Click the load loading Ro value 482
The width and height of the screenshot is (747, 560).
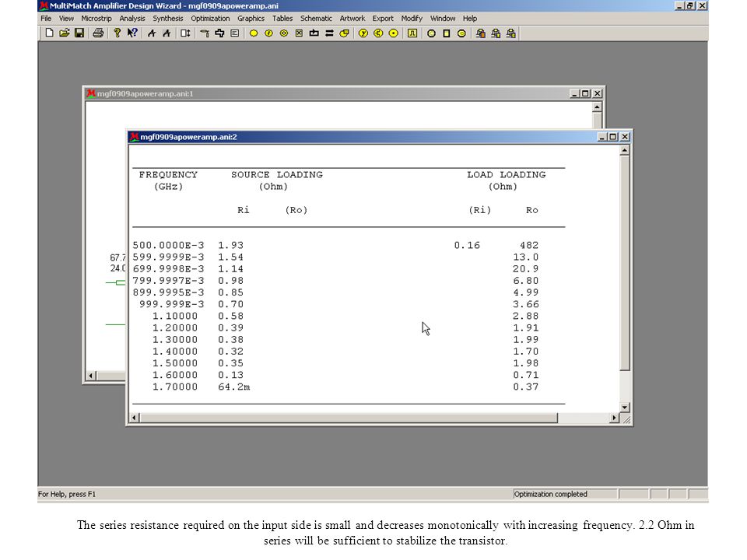click(x=529, y=245)
